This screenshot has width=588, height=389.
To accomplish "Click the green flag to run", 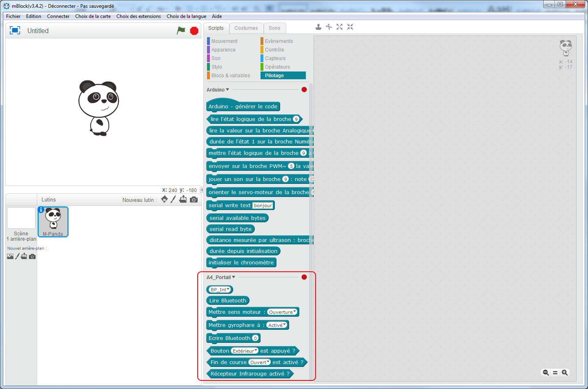I will click(181, 31).
